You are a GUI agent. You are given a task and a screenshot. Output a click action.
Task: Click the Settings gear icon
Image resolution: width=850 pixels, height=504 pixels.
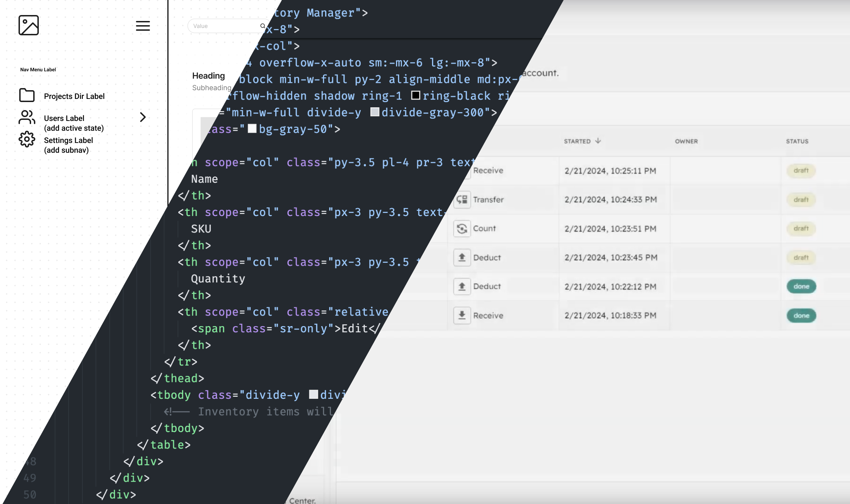click(x=27, y=139)
